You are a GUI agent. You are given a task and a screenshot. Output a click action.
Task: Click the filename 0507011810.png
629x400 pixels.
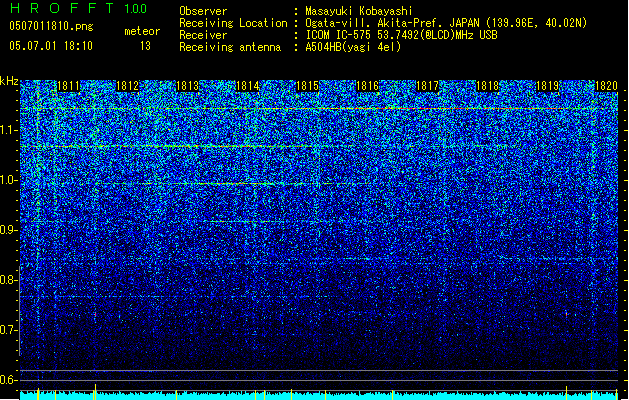click(51, 26)
